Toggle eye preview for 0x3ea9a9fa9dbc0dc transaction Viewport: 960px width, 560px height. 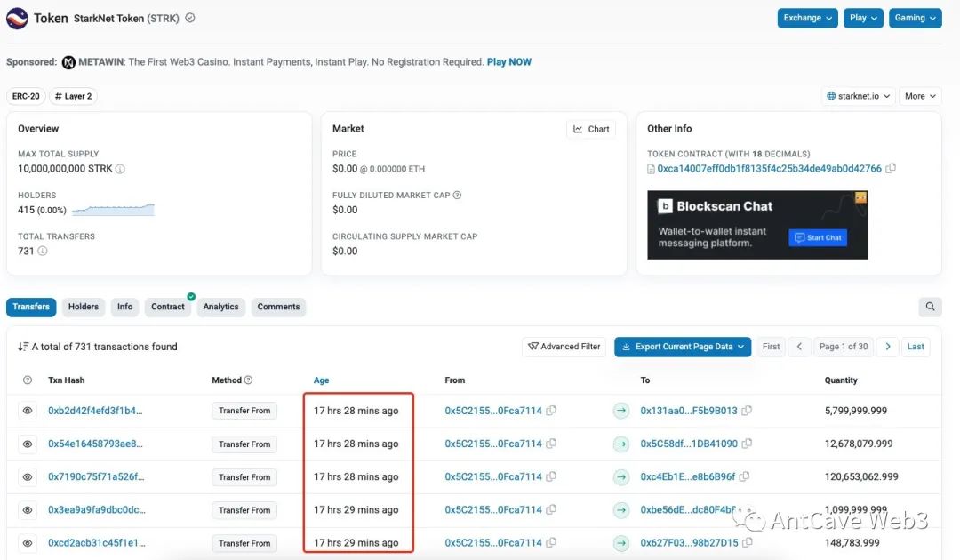pos(28,510)
